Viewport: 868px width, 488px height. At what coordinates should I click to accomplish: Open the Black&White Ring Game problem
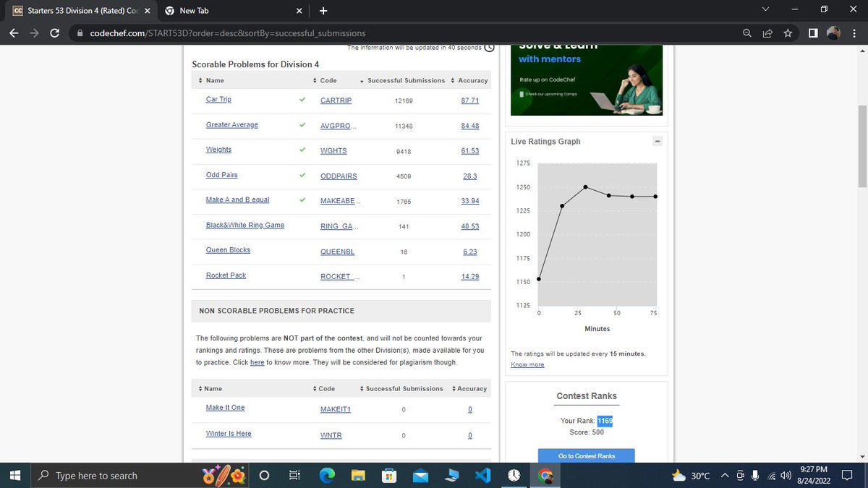[x=245, y=225]
